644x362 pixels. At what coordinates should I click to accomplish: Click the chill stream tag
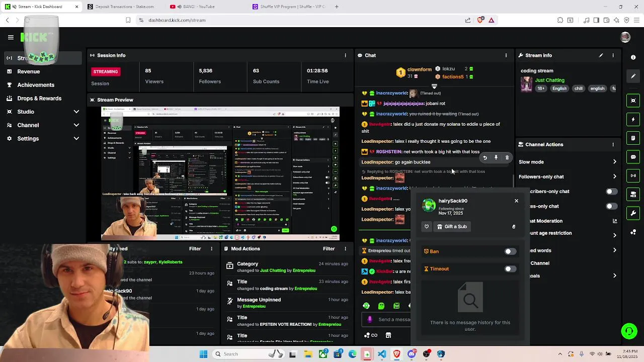click(579, 88)
